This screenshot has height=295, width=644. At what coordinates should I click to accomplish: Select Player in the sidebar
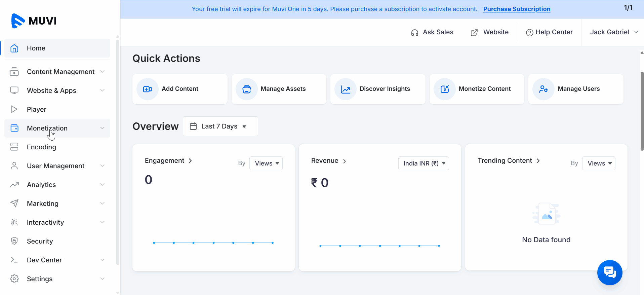pyautogui.click(x=37, y=109)
